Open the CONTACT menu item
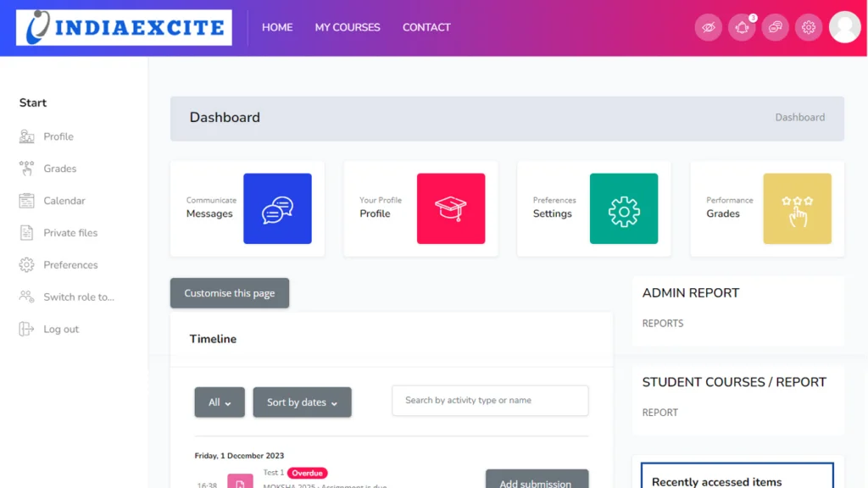 click(426, 27)
